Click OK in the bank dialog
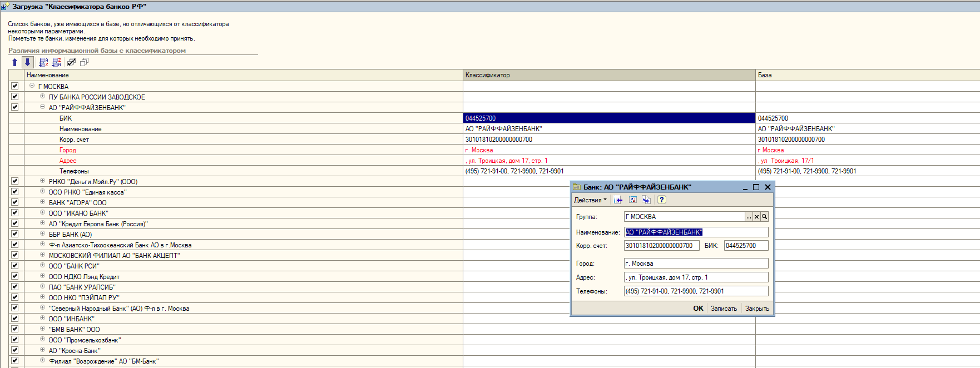This screenshot has height=368, width=980. [x=698, y=309]
